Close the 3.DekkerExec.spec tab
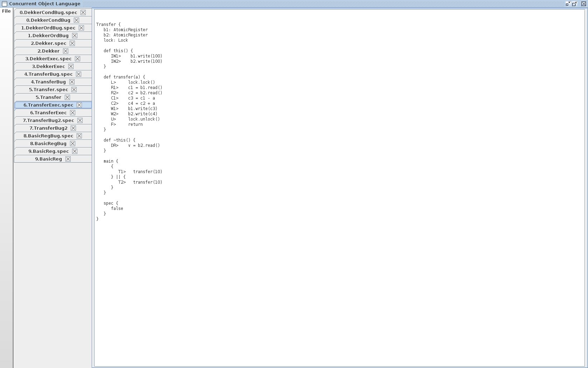 tap(77, 59)
